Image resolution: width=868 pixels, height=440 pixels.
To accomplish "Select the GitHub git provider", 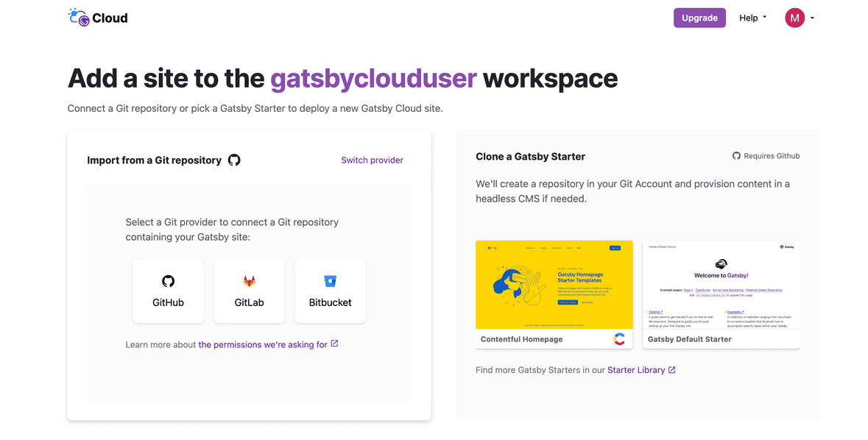I will 168,291.
